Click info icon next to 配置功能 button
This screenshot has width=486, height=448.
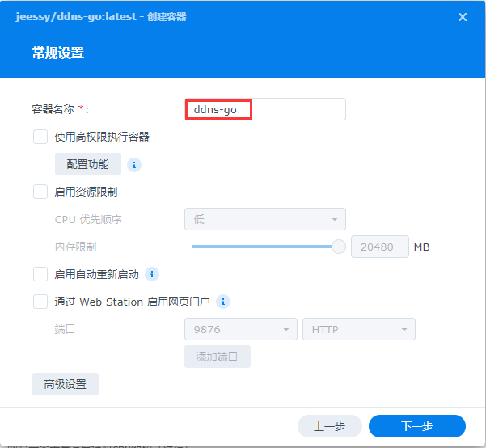[134, 165]
